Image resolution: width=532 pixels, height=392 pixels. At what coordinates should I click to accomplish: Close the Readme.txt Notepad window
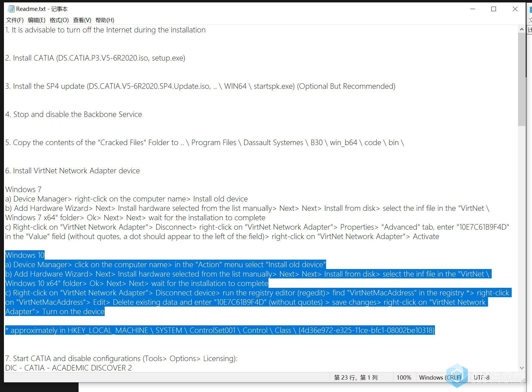click(515, 9)
